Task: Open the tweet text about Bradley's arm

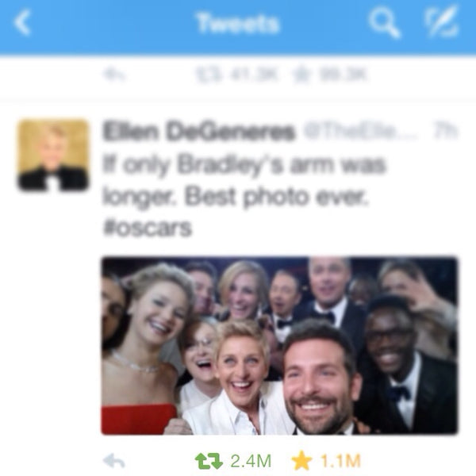Action: [x=244, y=196]
